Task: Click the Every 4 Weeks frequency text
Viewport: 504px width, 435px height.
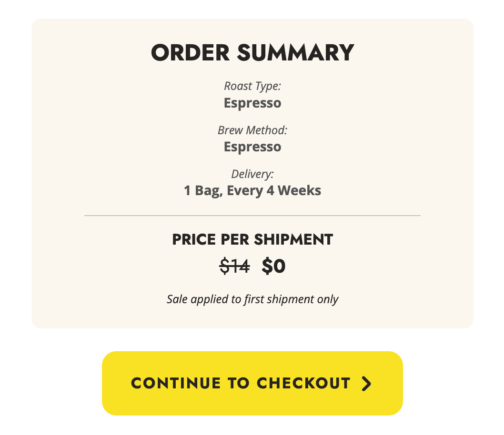Action: (274, 191)
